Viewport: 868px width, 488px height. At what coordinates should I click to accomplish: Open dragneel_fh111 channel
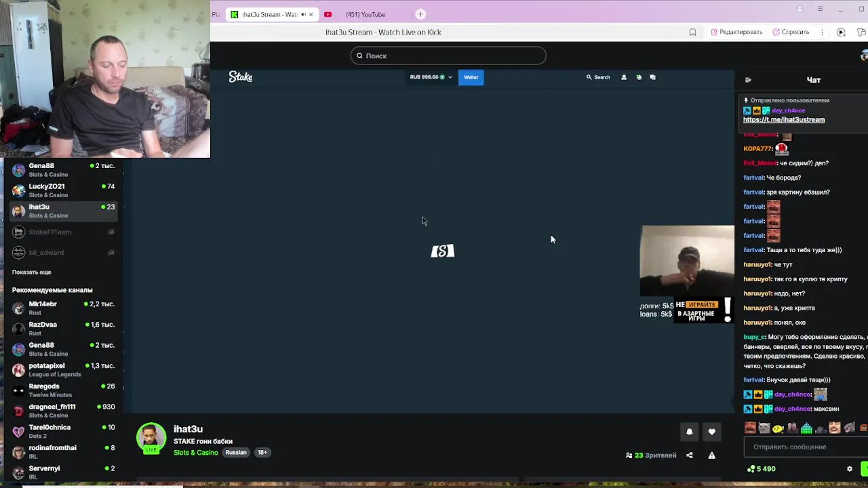tap(64, 411)
